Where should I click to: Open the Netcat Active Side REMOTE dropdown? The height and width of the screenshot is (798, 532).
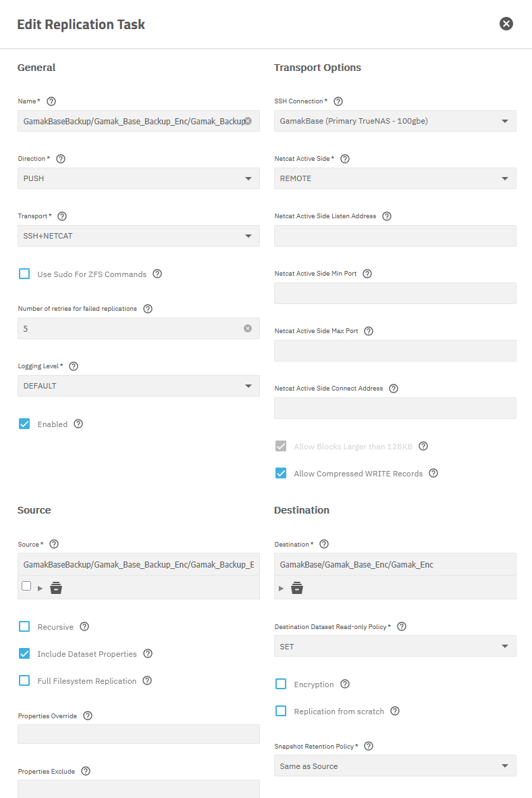395,178
